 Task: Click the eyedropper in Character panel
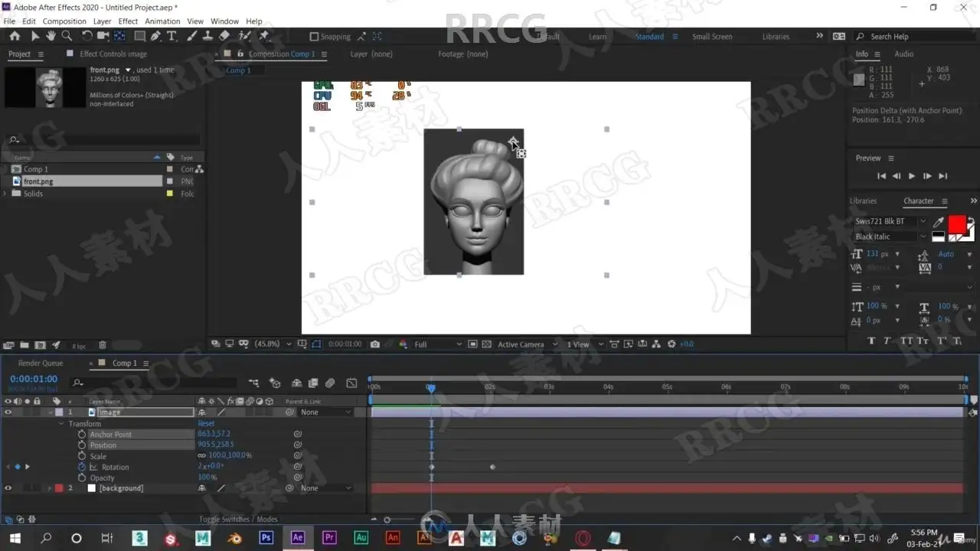click(939, 222)
